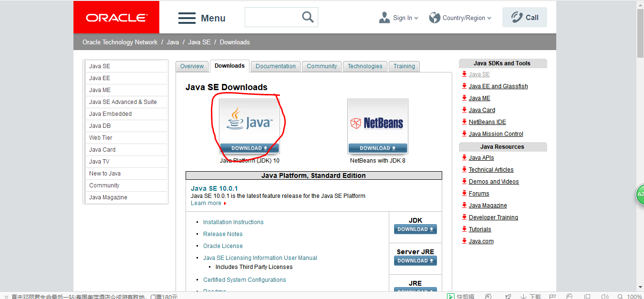Click the Java coffee cup logo image
This screenshot has width=644, height=299.
249,120
